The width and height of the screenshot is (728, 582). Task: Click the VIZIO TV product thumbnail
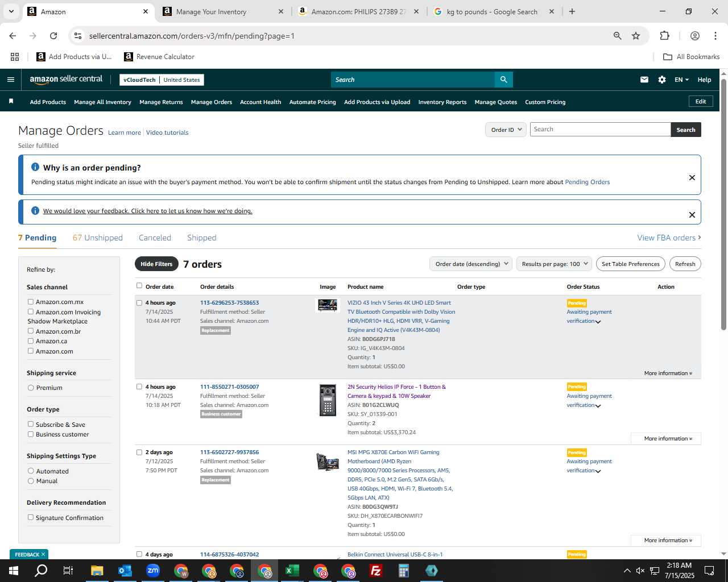point(328,305)
